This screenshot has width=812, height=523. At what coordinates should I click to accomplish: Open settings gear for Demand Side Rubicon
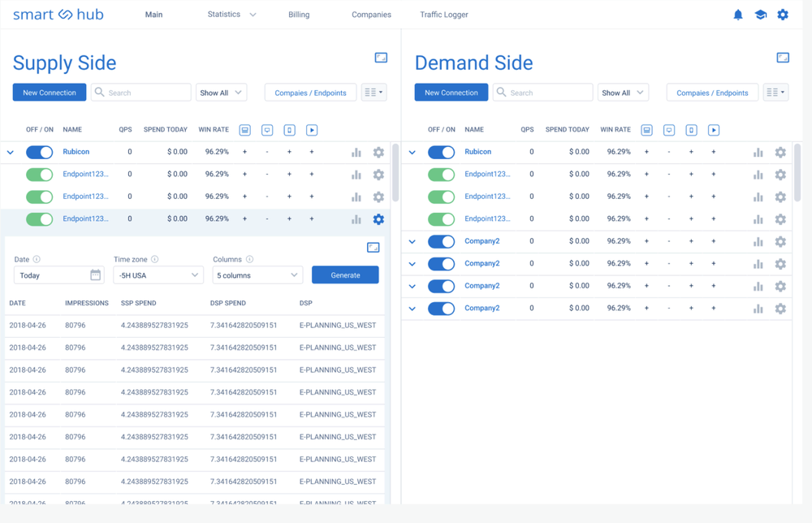780,152
